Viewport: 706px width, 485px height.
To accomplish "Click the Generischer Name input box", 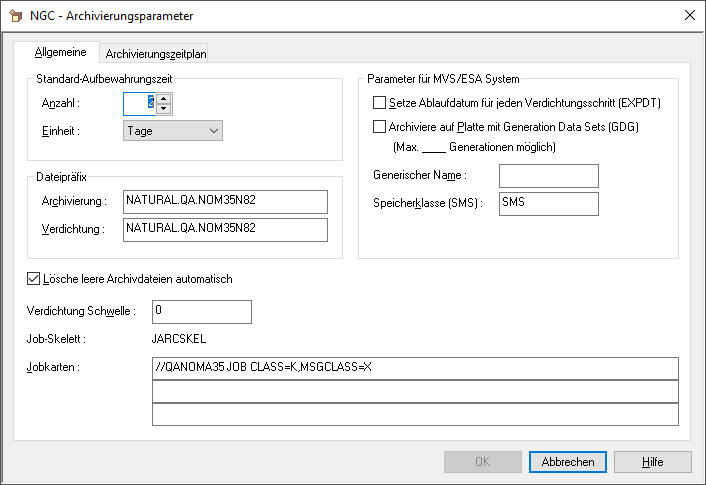I will pyautogui.click(x=548, y=176).
